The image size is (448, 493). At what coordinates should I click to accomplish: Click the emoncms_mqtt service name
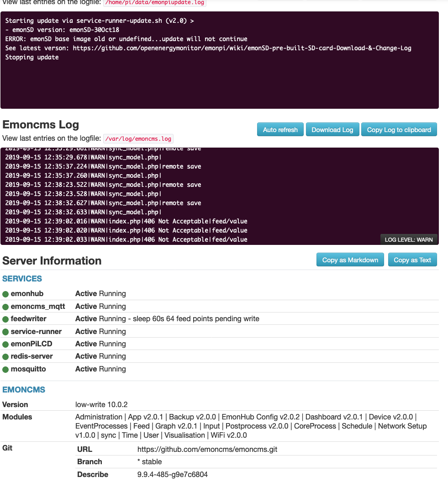coord(38,306)
